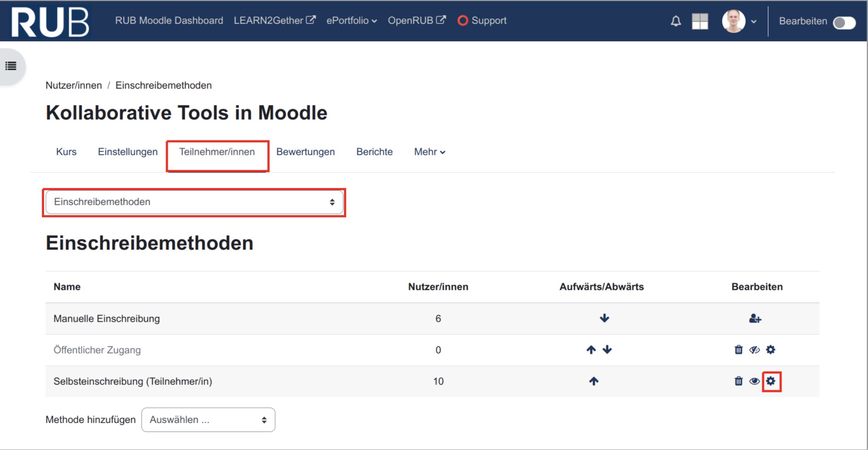Click the user count 10
Screen dimensions: 868x450
pos(439,381)
